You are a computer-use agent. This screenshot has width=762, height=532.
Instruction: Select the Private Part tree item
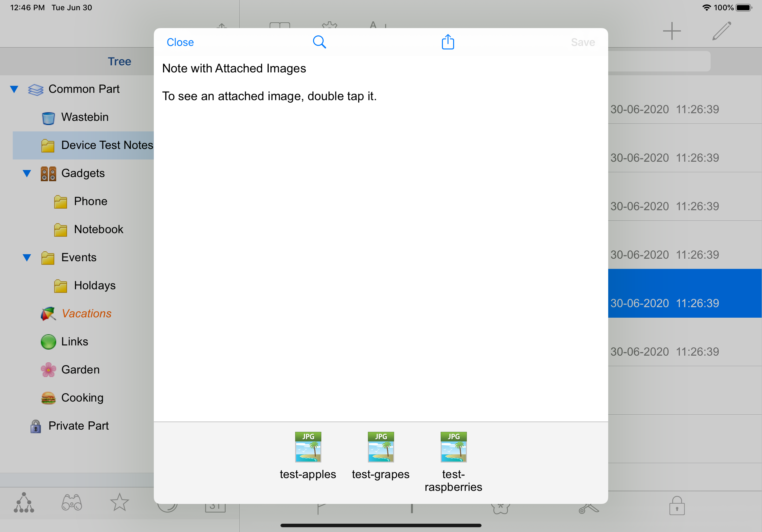click(x=78, y=426)
